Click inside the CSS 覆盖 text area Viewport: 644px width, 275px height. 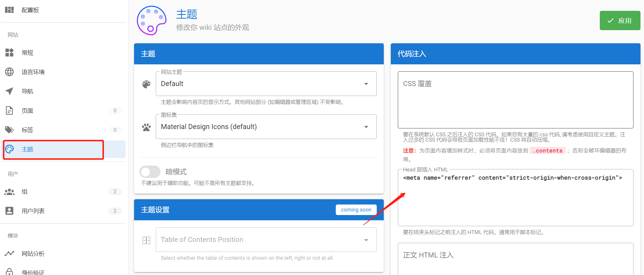point(515,100)
